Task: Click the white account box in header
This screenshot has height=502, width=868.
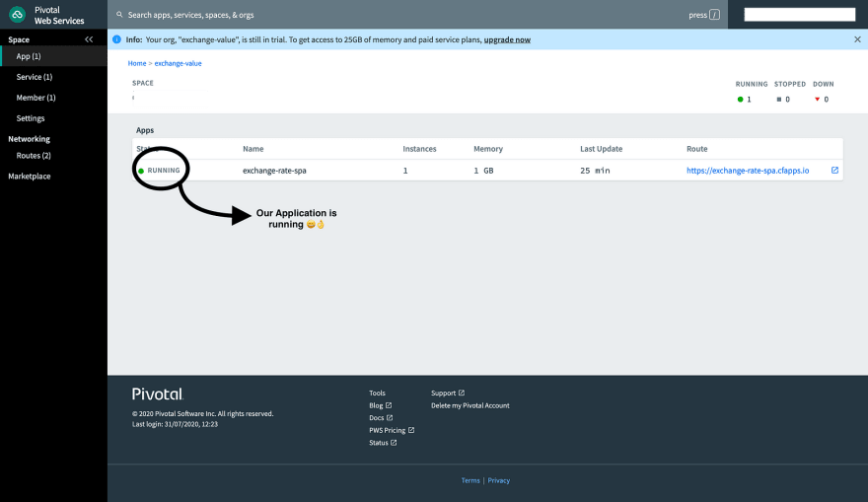Action: (x=799, y=15)
